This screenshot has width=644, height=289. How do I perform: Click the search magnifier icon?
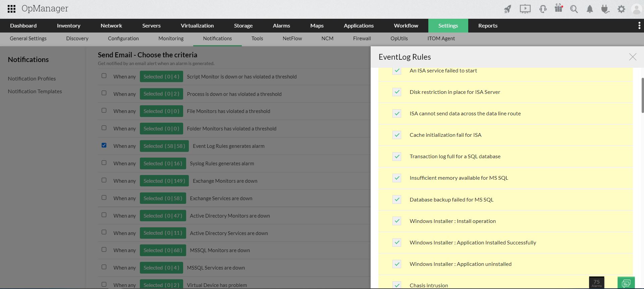coord(574,9)
